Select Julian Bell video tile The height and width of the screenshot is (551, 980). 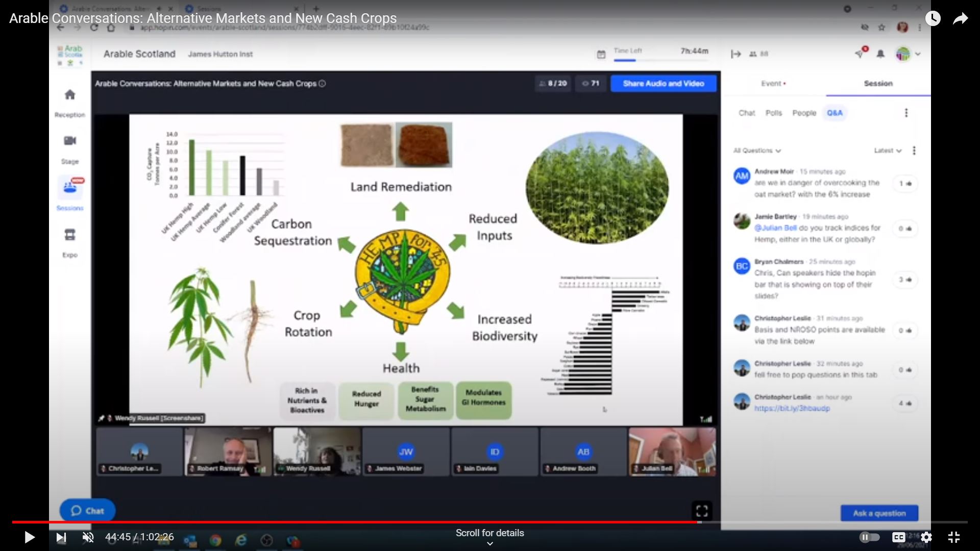coord(672,452)
